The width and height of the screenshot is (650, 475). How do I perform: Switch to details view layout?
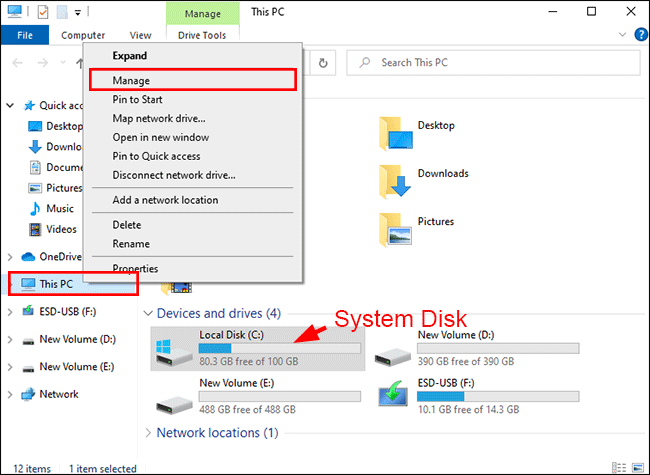(x=620, y=467)
